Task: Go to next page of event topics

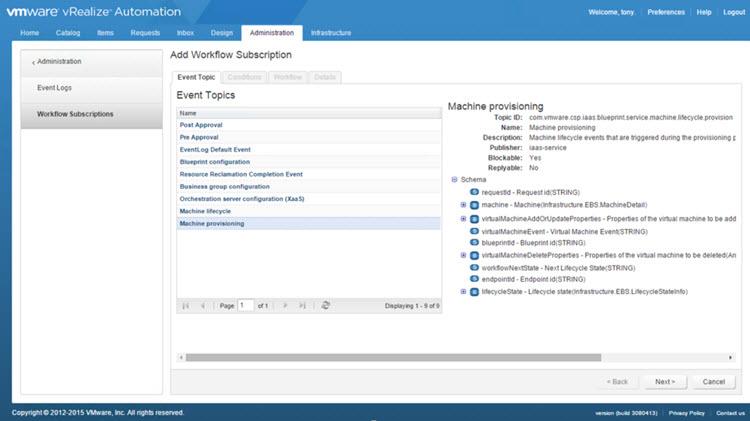Action: (x=285, y=305)
